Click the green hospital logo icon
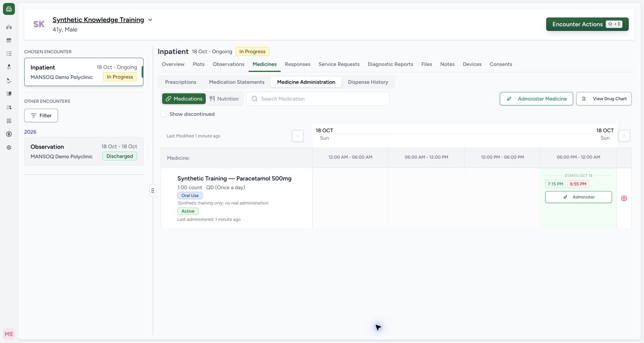Screen dimensions: 644x343 point(9,9)
